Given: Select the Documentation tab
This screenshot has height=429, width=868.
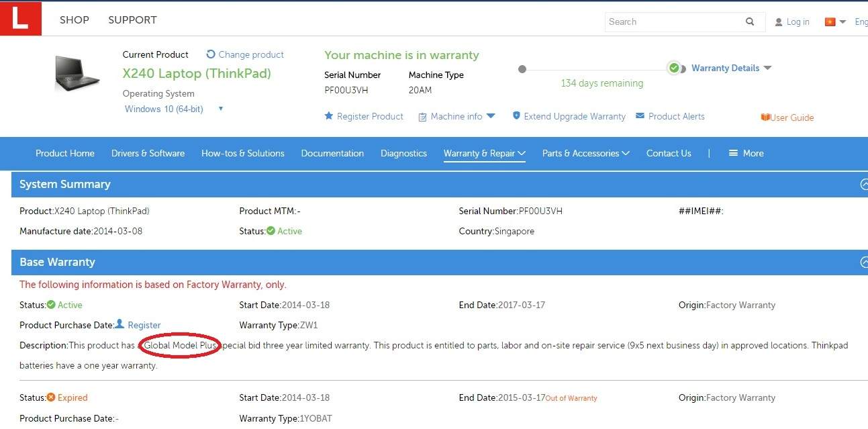Looking at the screenshot, I should coord(332,153).
